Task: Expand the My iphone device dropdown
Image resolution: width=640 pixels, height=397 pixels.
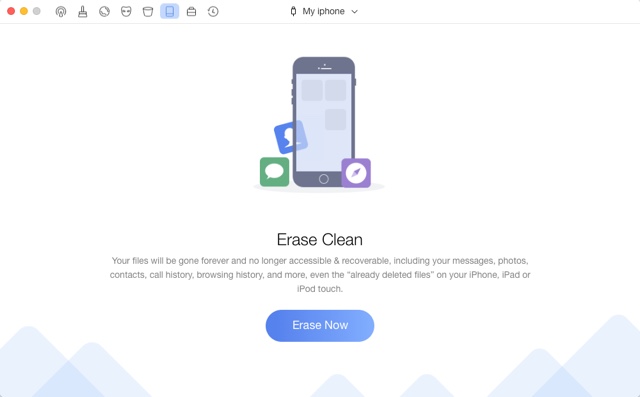Action: (x=324, y=11)
